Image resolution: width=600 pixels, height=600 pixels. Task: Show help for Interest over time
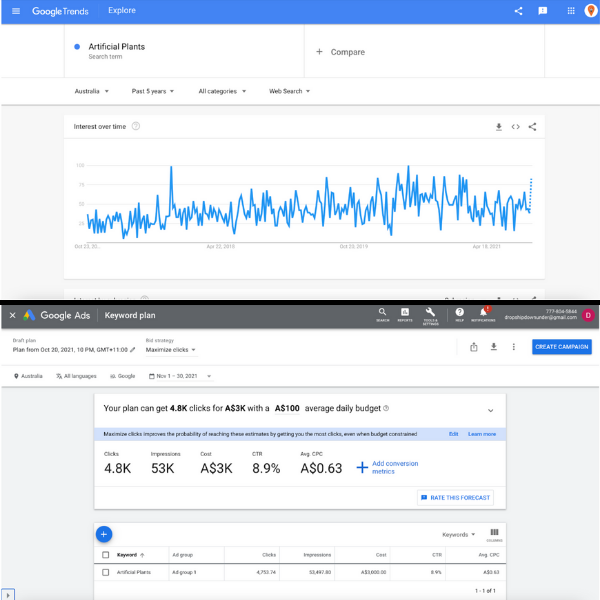click(x=136, y=126)
